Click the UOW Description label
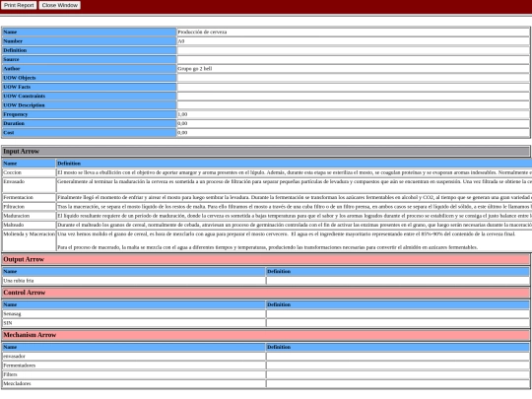This screenshot has height=399, width=532. click(x=89, y=105)
